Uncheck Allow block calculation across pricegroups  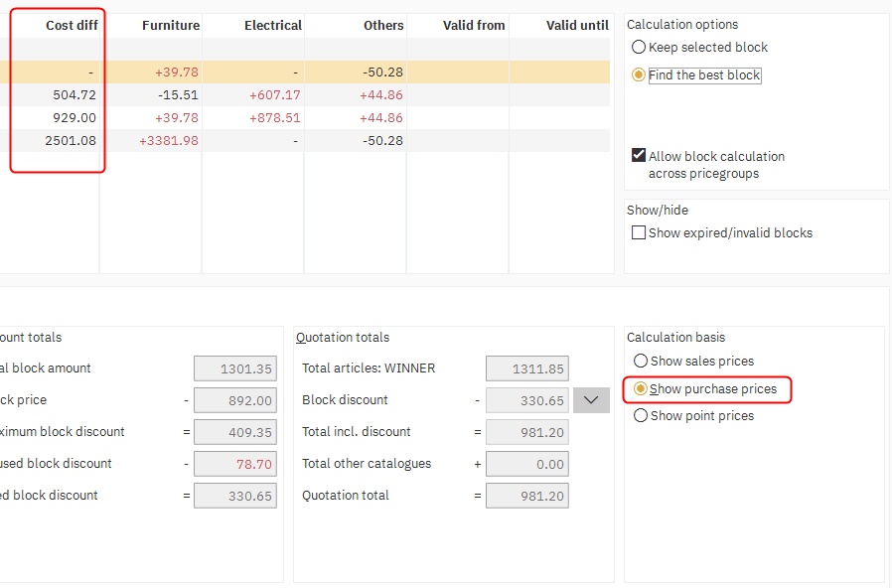click(639, 156)
